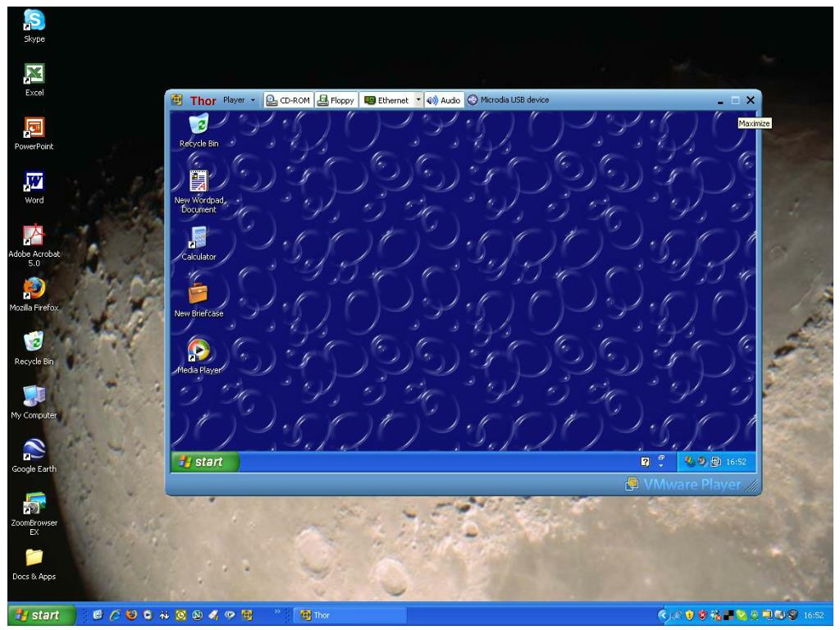Select New Wordpad Document icon in VM
This screenshot has width=840, height=630.
(x=199, y=192)
